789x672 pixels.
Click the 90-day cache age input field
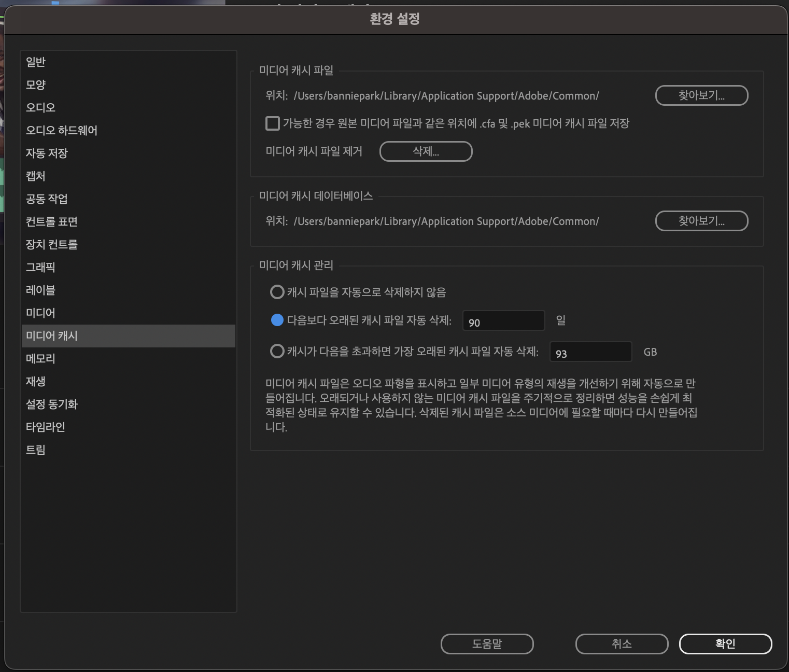coord(503,321)
